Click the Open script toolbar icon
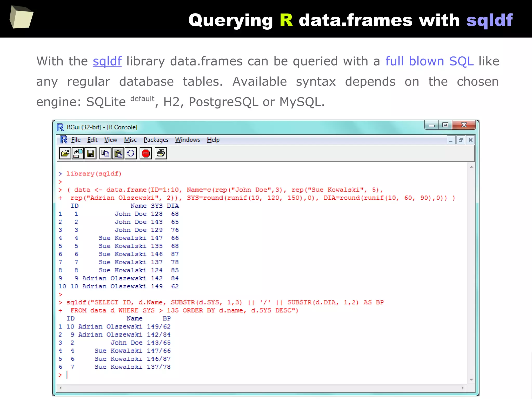Image resolution: width=532 pixels, height=399 pixels. (x=65, y=153)
